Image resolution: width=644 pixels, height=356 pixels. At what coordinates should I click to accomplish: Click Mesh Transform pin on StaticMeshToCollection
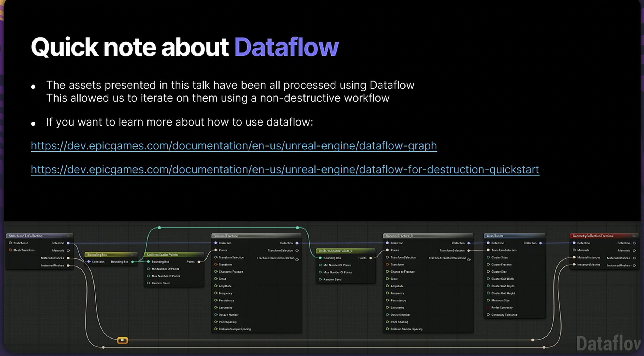pos(10,250)
